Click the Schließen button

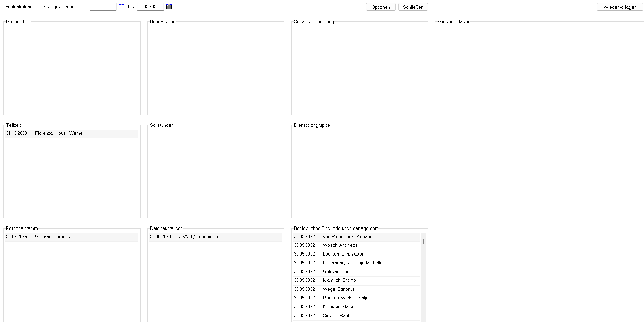413,7
